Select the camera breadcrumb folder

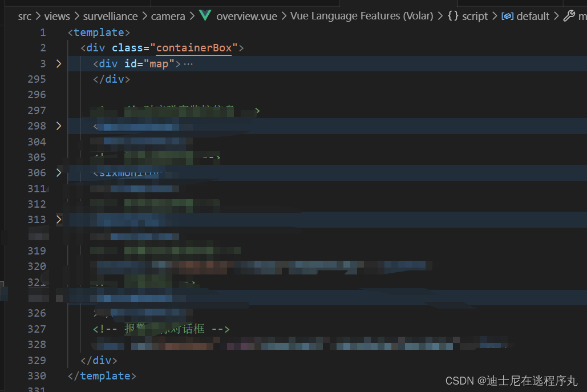pos(168,17)
